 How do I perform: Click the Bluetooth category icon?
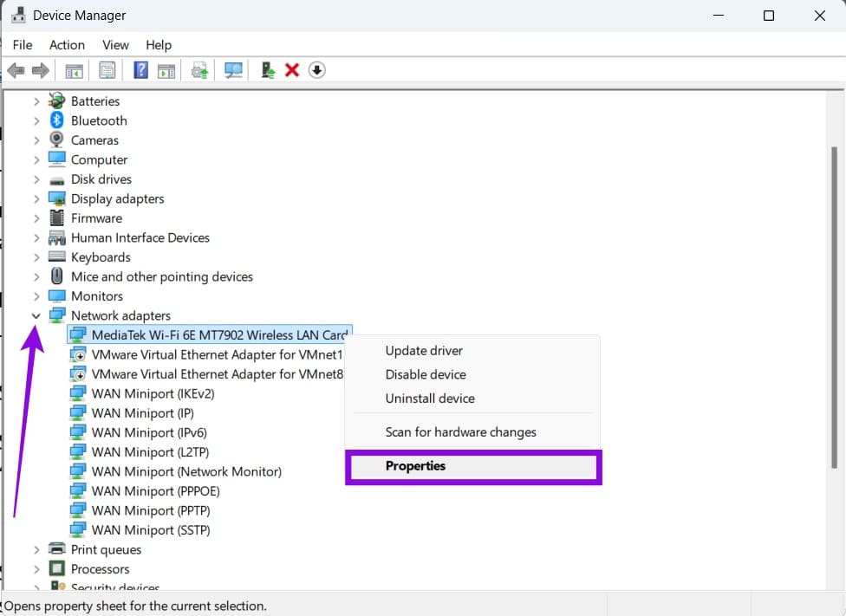(x=56, y=120)
